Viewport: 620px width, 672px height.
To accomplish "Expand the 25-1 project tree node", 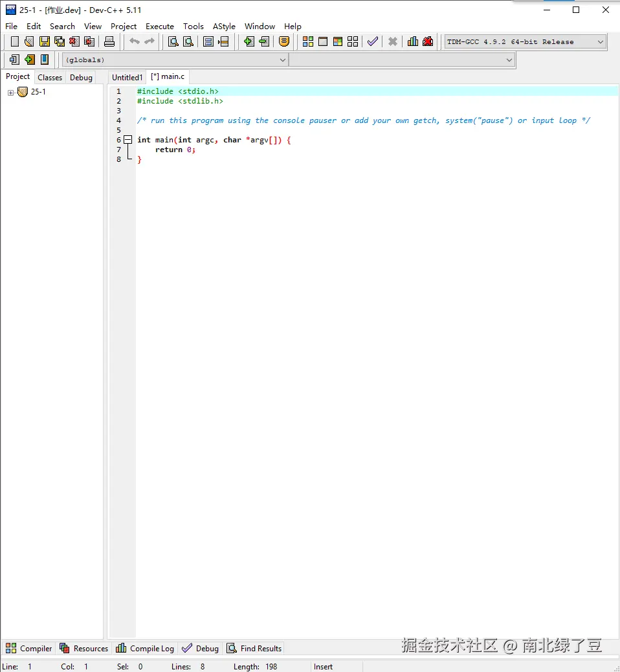I will pos(11,93).
